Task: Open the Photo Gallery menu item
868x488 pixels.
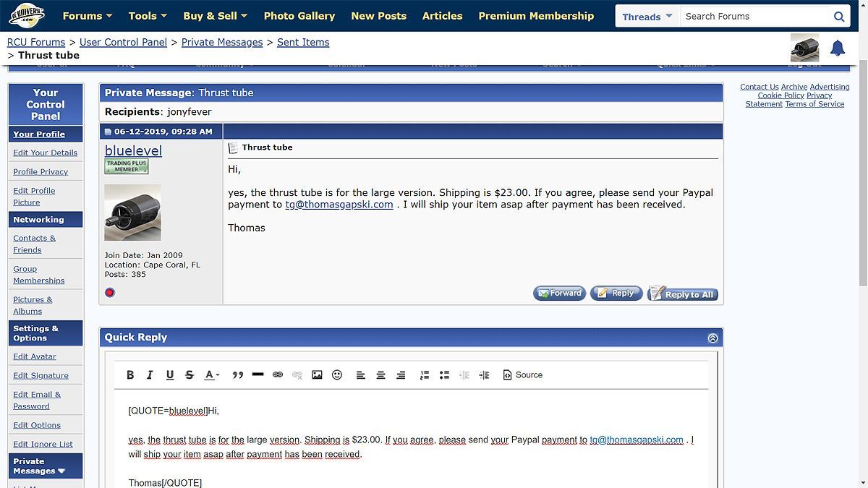Action: pyautogui.click(x=299, y=16)
